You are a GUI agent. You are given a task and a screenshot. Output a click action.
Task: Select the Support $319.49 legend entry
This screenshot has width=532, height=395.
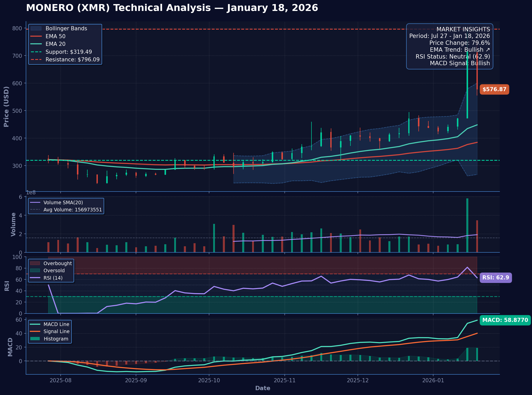coord(69,52)
